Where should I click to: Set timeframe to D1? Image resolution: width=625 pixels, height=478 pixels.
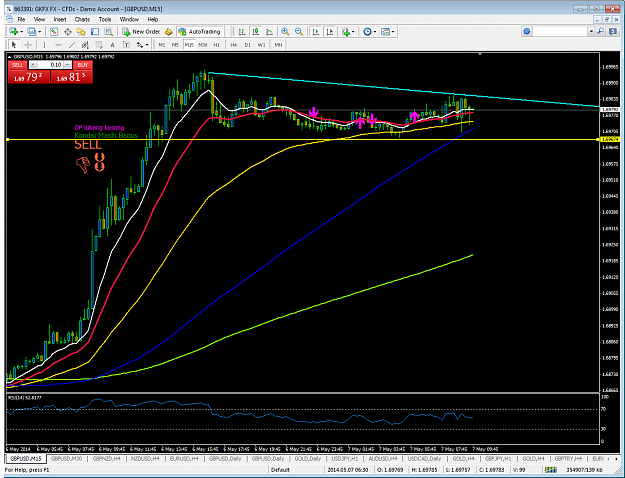(248, 45)
